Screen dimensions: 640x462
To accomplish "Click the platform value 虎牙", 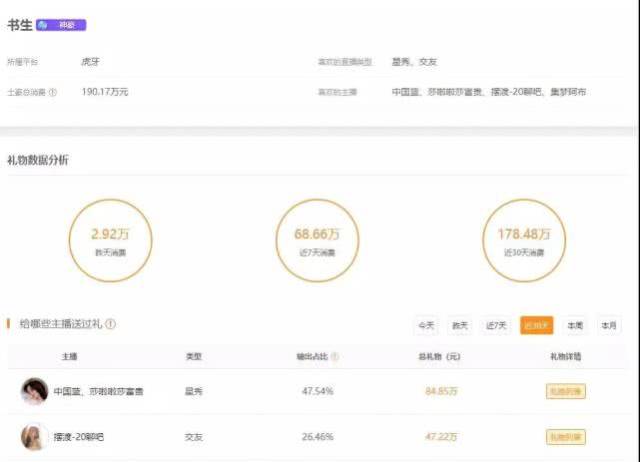I will (90, 62).
